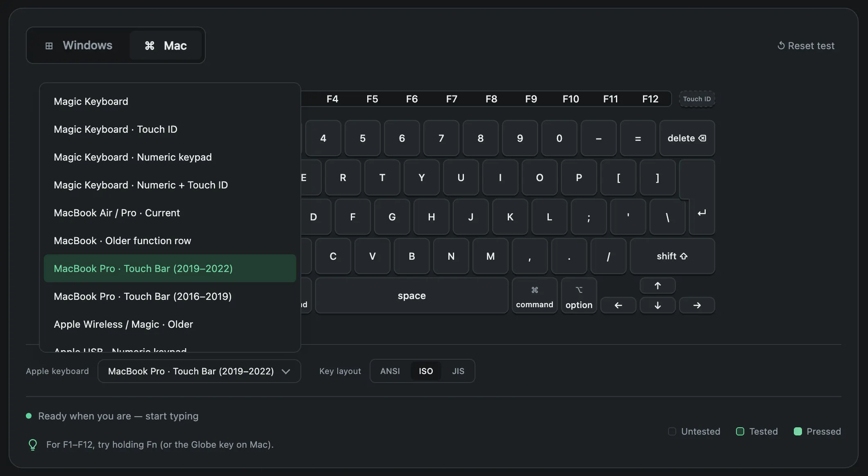Click the H letter key
Viewport: 868px width, 476px height.
[x=431, y=217]
